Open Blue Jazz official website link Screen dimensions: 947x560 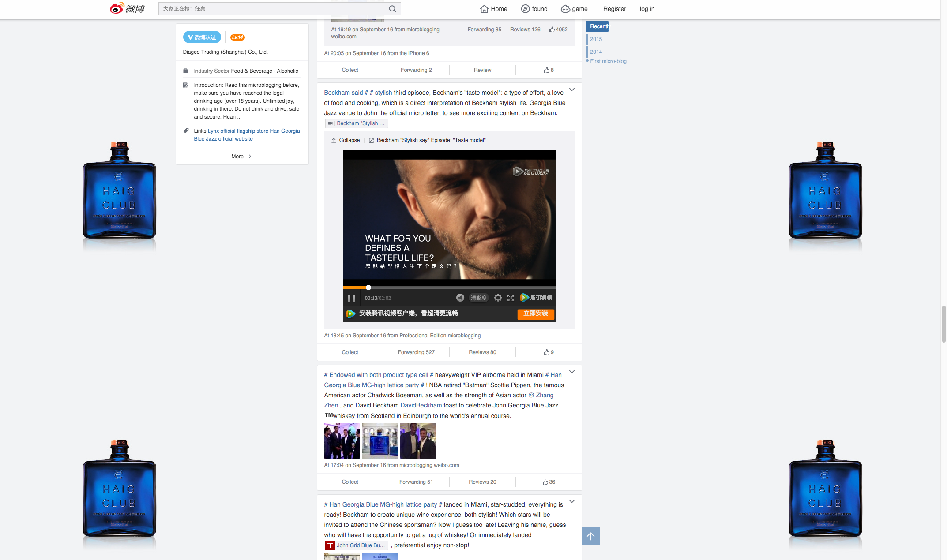tap(223, 139)
